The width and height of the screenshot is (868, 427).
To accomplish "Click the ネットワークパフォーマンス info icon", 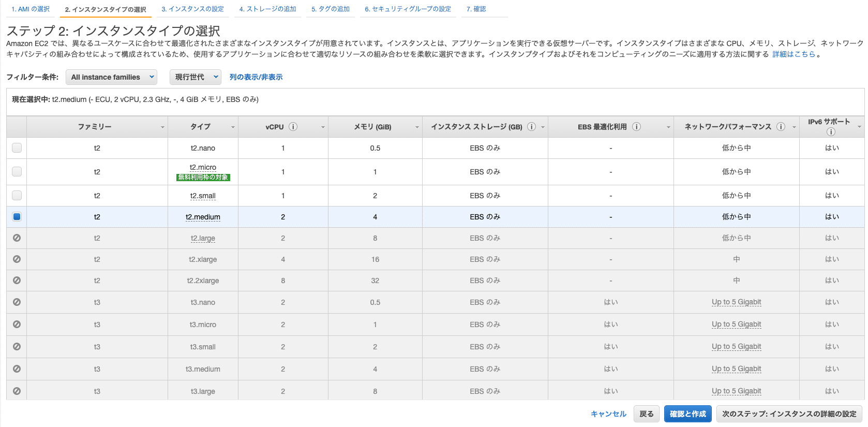I will (781, 127).
